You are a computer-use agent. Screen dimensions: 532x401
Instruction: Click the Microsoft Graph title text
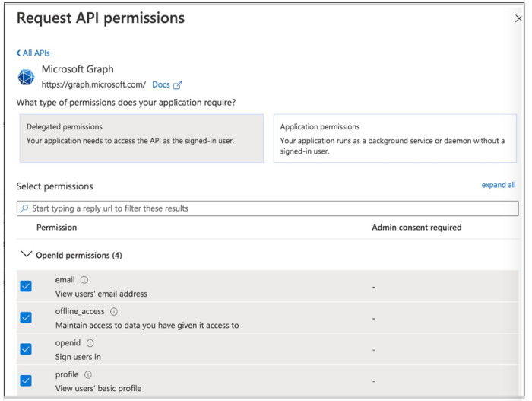(78, 69)
